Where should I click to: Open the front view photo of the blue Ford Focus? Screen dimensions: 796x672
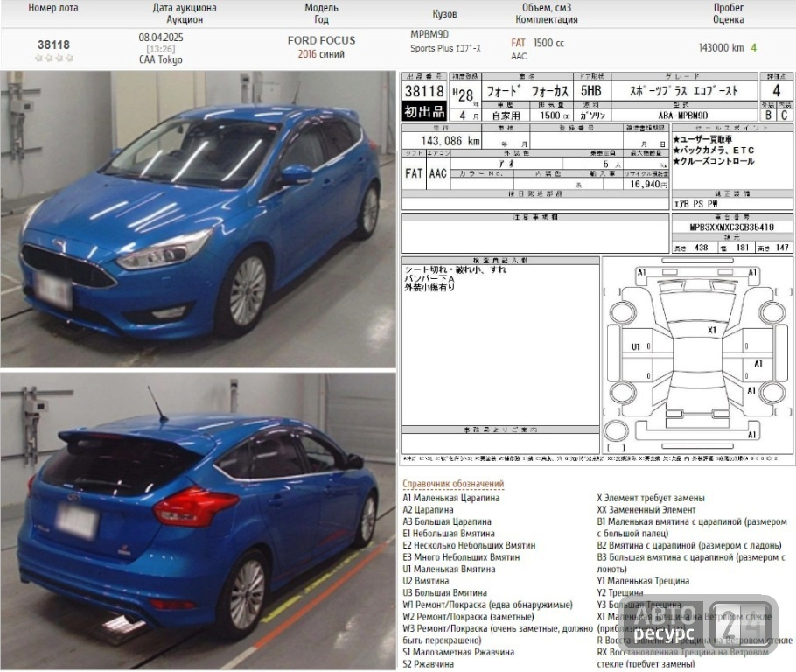coord(198,219)
